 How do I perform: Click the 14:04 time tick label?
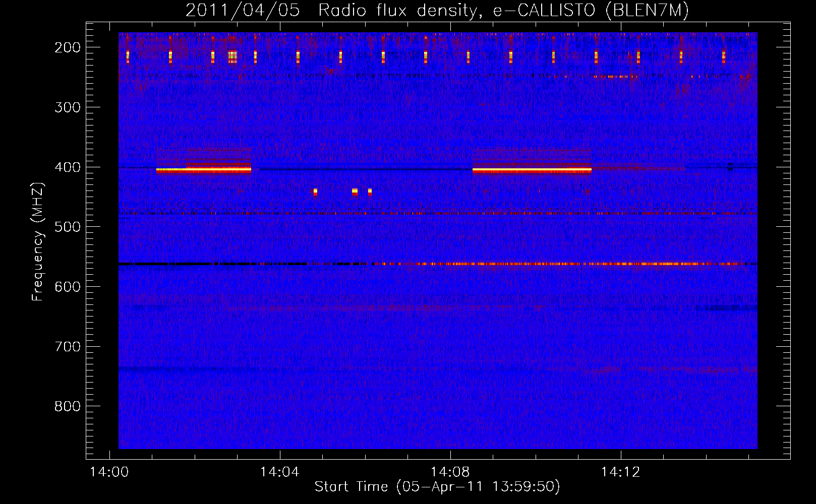pyautogui.click(x=279, y=472)
